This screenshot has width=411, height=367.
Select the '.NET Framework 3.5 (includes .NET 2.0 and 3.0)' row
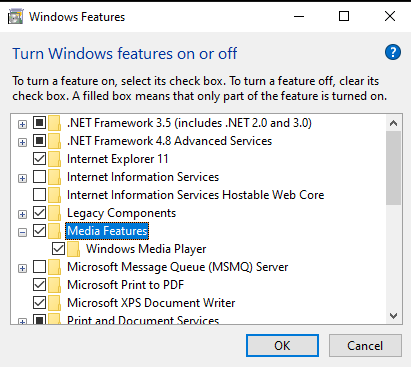tap(189, 123)
